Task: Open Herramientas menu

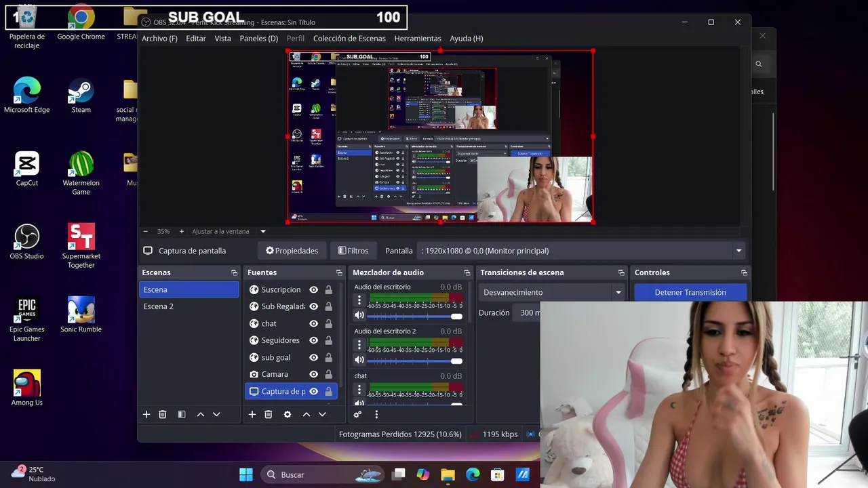Action: (418, 39)
